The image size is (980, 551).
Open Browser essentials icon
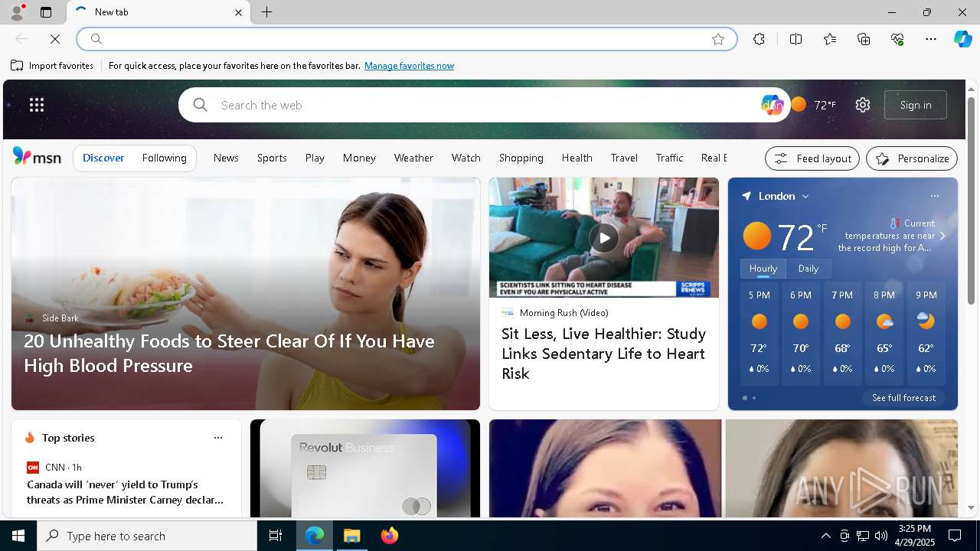click(x=897, y=39)
